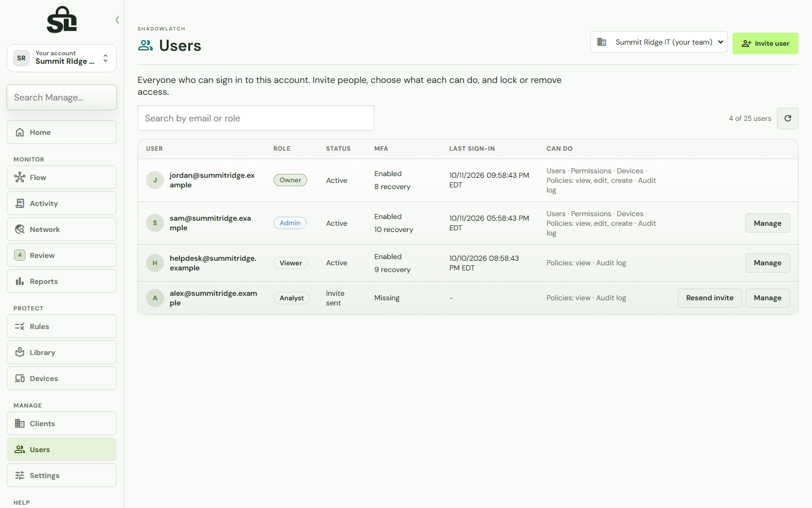Viewport: 812px width, 508px height.
Task: Click the Activity log icon
Action: click(20, 203)
